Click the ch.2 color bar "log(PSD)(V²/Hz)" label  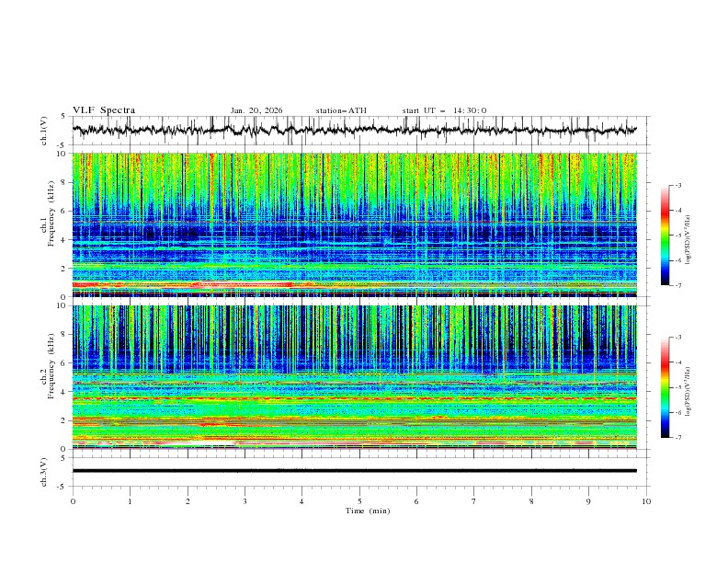pyautogui.click(x=688, y=392)
